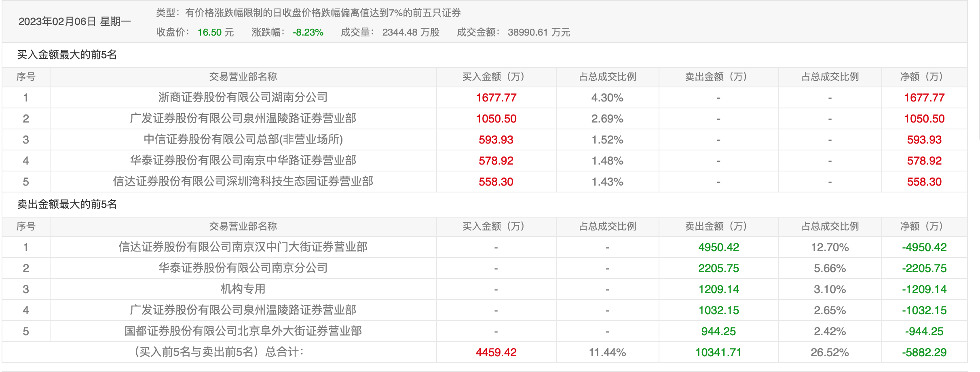Click the 买入金额最大的前5名 section heading
Screen dimensions: 980x372
(67, 55)
